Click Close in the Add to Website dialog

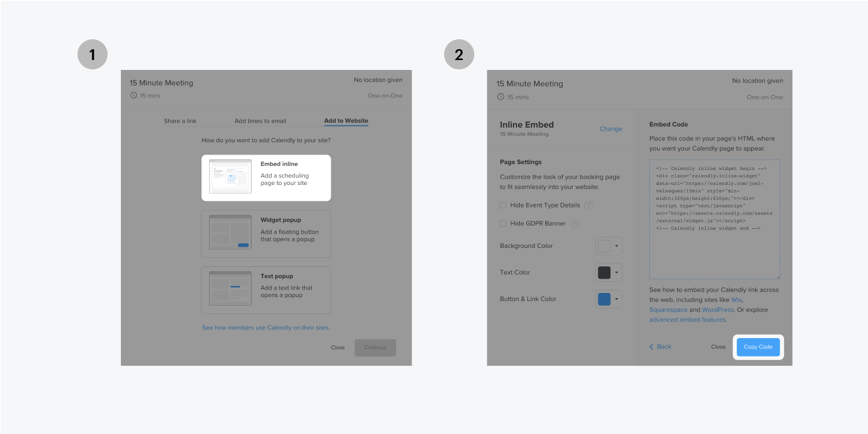(338, 347)
